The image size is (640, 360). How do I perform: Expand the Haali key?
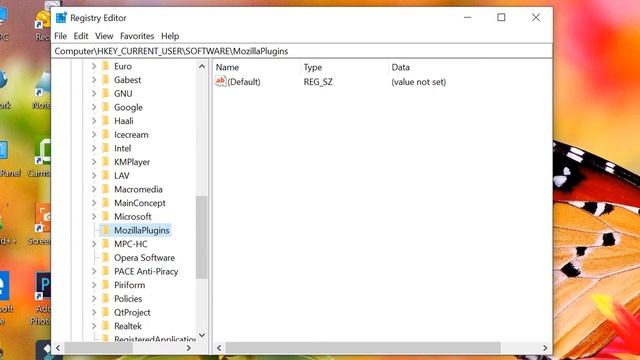(94, 121)
